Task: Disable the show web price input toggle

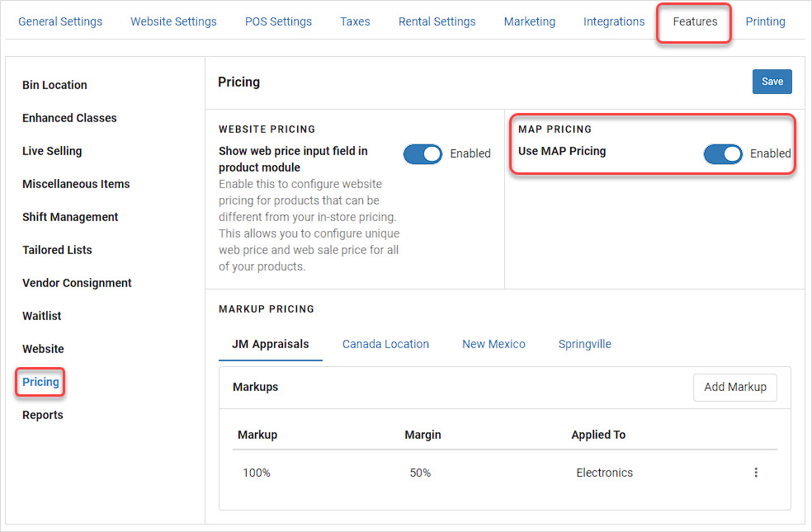Action: point(423,153)
